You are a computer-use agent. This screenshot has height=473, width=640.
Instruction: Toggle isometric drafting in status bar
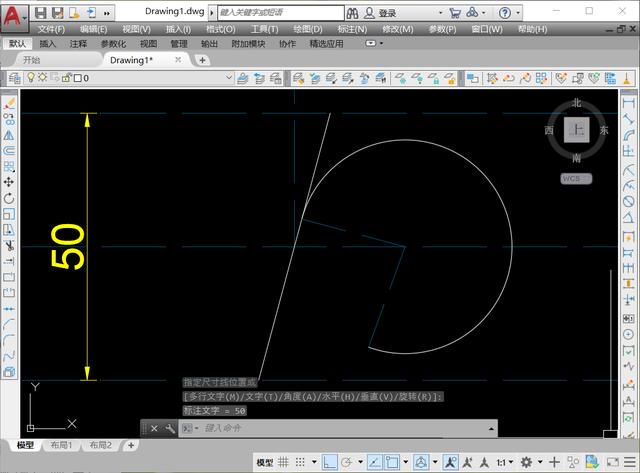pos(421,462)
